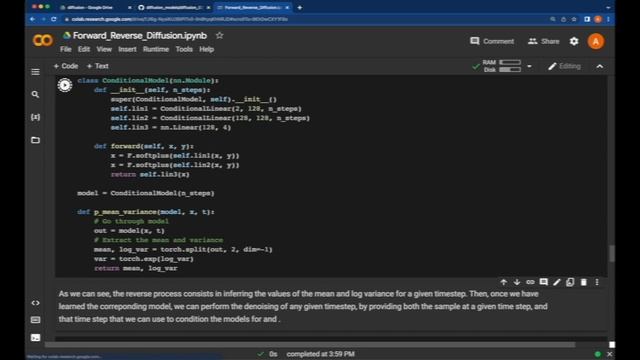This screenshot has height=360, width=640.
Task: Star the Forward_Reverse_Diffusion notebook
Action: click(220, 36)
